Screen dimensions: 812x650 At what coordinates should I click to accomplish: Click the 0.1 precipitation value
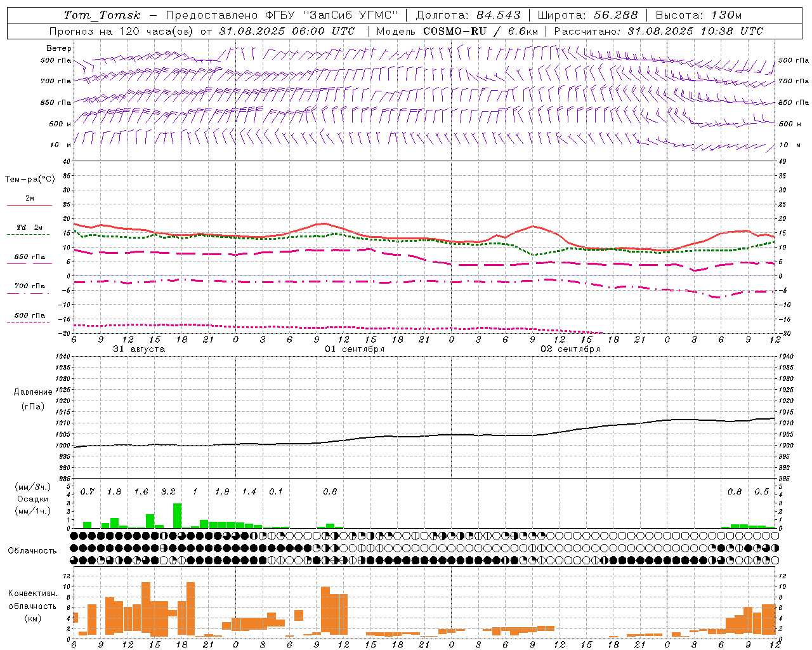(x=276, y=491)
